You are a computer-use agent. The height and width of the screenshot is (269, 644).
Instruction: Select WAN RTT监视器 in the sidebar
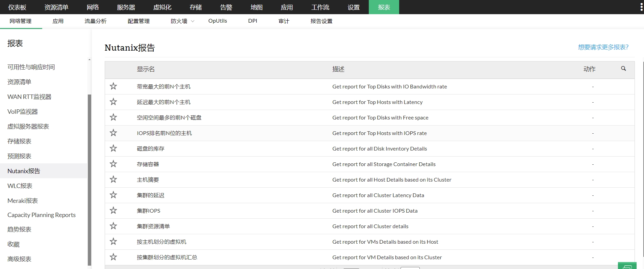(x=29, y=97)
